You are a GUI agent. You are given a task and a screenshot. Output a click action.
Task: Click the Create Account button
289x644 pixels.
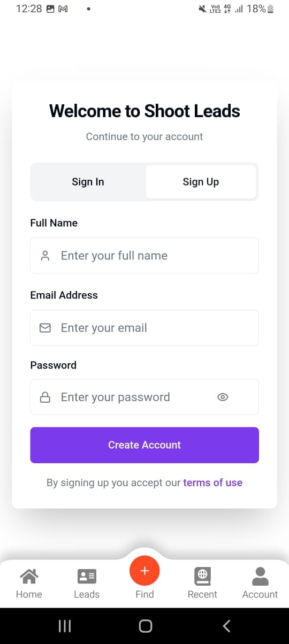pyautogui.click(x=144, y=445)
